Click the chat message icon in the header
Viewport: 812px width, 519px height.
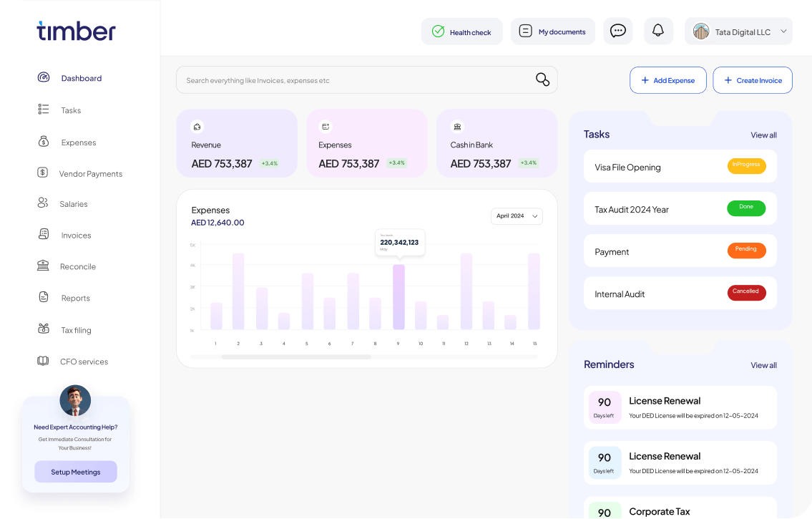click(x=617, y=31)
